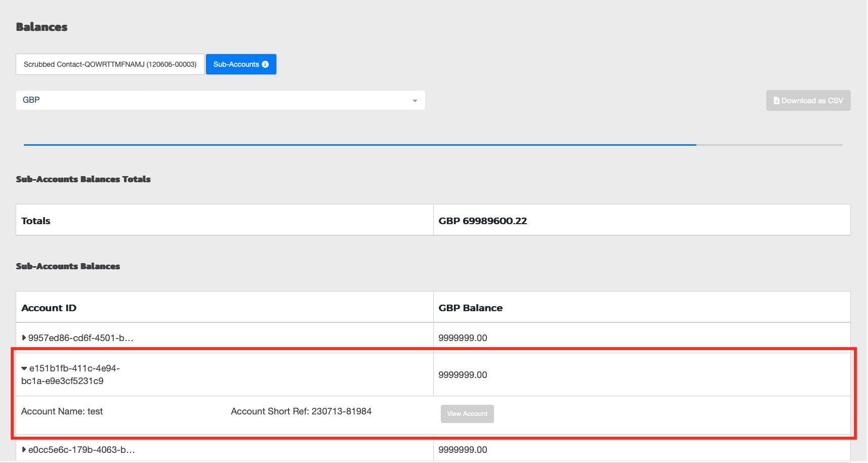Click the blue loading progress bar

(x=360, y=145)
